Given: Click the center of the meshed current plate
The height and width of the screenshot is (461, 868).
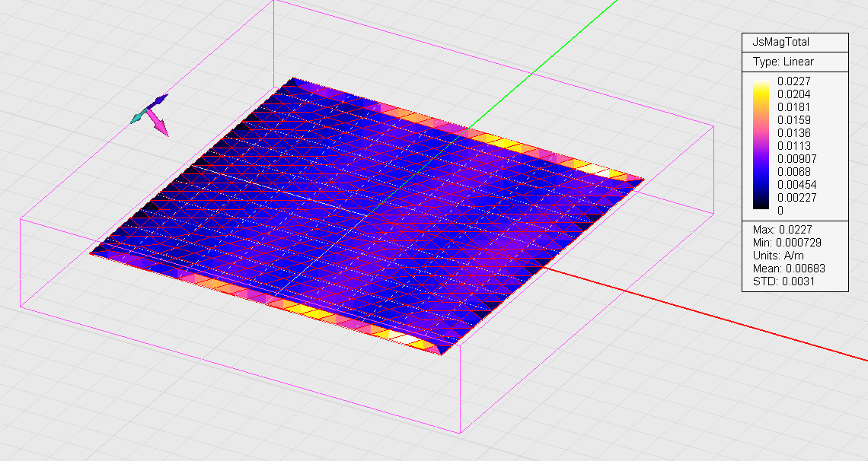Looking at the screenshot, I should coord(368,215).
